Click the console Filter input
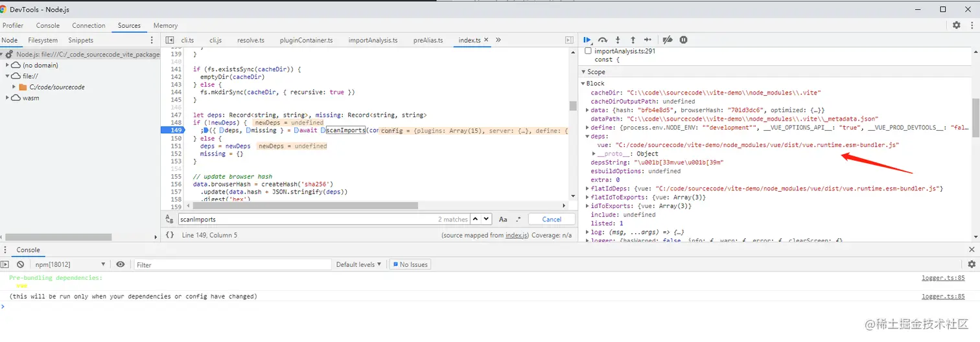980x342 pixels. [x=232, y=264]
